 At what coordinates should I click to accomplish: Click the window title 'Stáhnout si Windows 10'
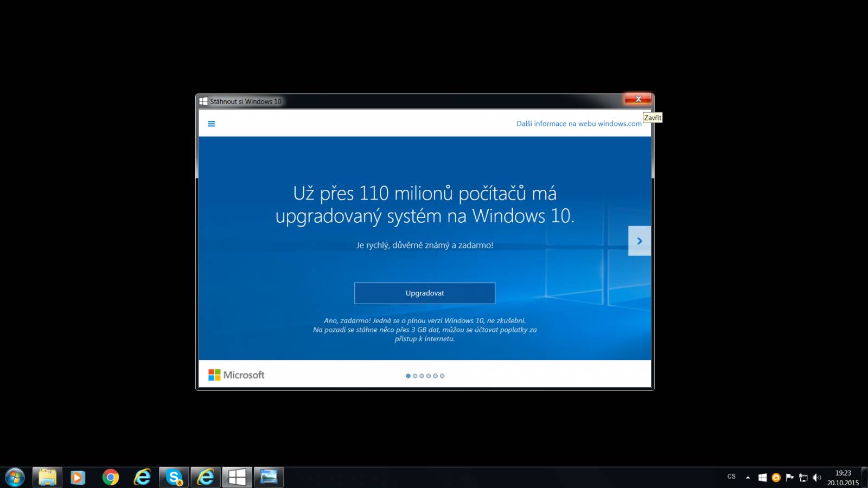pos(246,101)
